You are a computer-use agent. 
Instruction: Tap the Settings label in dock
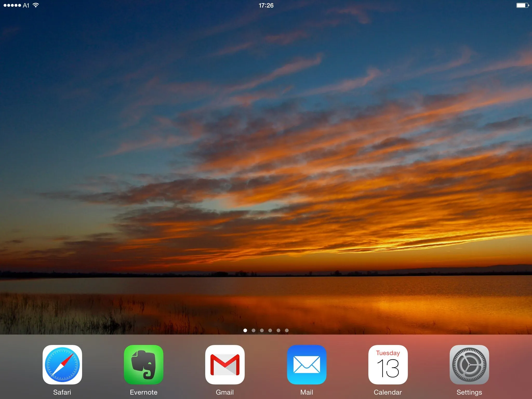pos(469,392)
